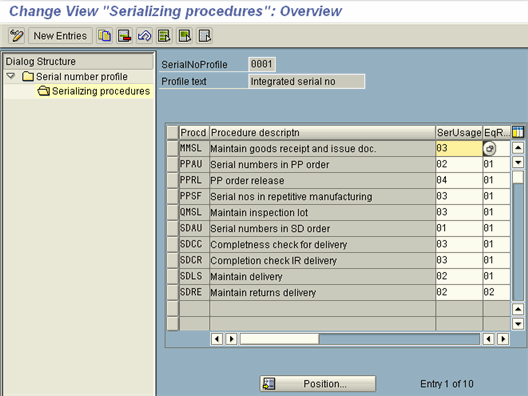
Task: Click far-right horizontal scroll left arrow
Action: point(488,338)
